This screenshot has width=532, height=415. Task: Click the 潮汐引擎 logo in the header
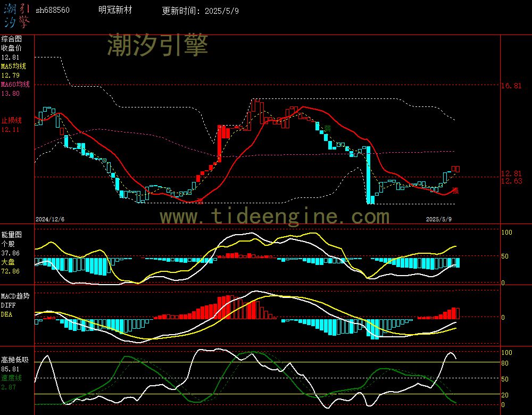click(16, 15)
